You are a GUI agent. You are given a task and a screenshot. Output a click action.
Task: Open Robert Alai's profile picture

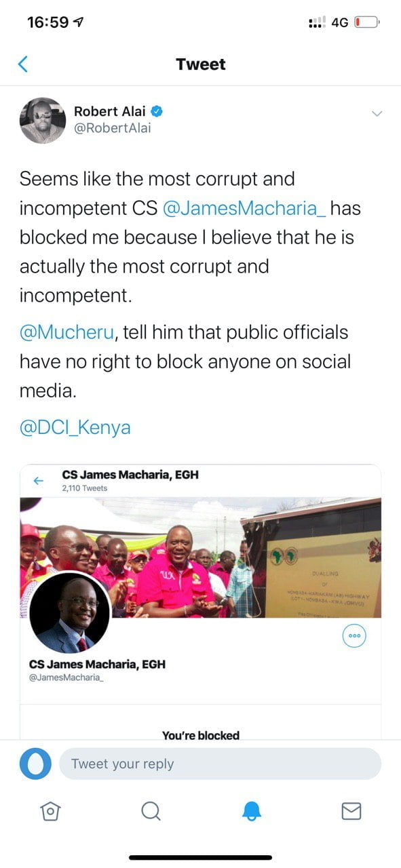click(43, 120)
